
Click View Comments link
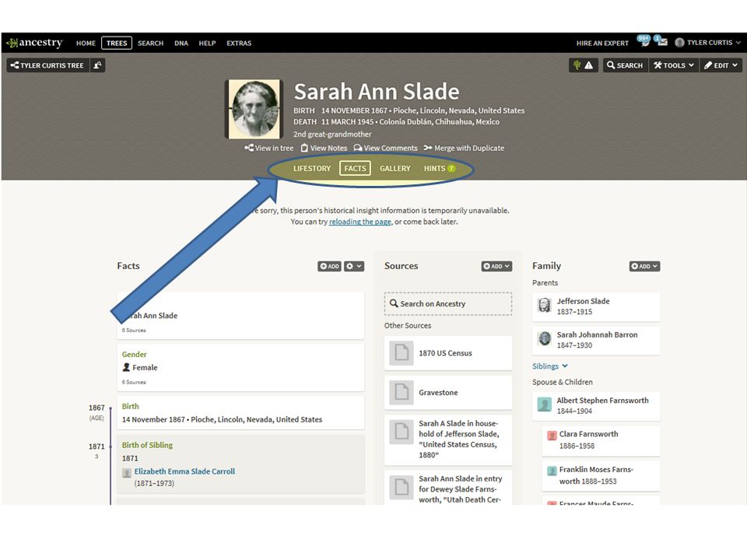point(385,148)
